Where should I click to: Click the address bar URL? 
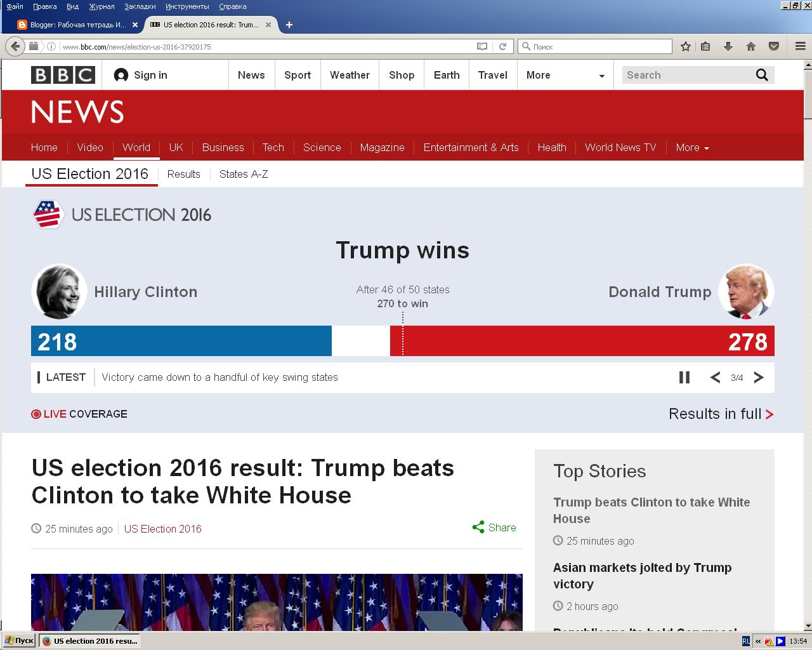pyautogui.click(x=136, y=46)
